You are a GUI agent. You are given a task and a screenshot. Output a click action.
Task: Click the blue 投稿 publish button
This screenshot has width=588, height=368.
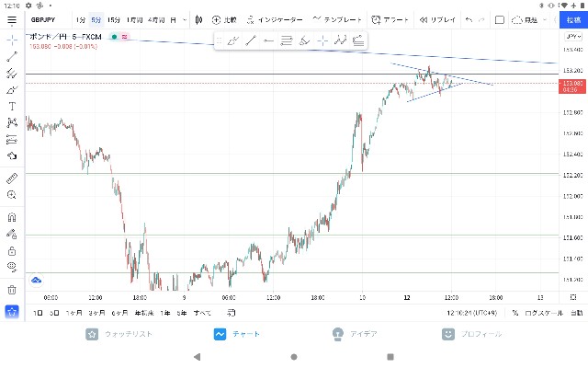tap(573, 20)
